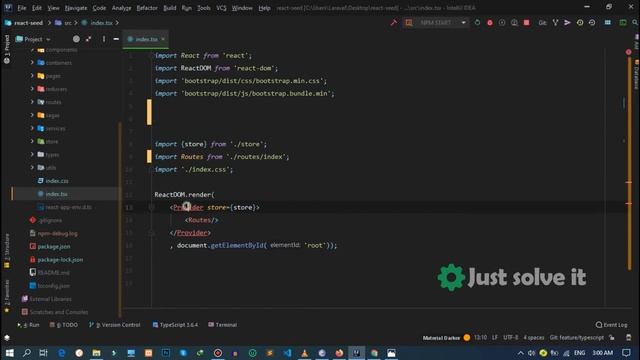Select package.json in project tree
This screenshot has width=640, height=360.
(53, 247)
